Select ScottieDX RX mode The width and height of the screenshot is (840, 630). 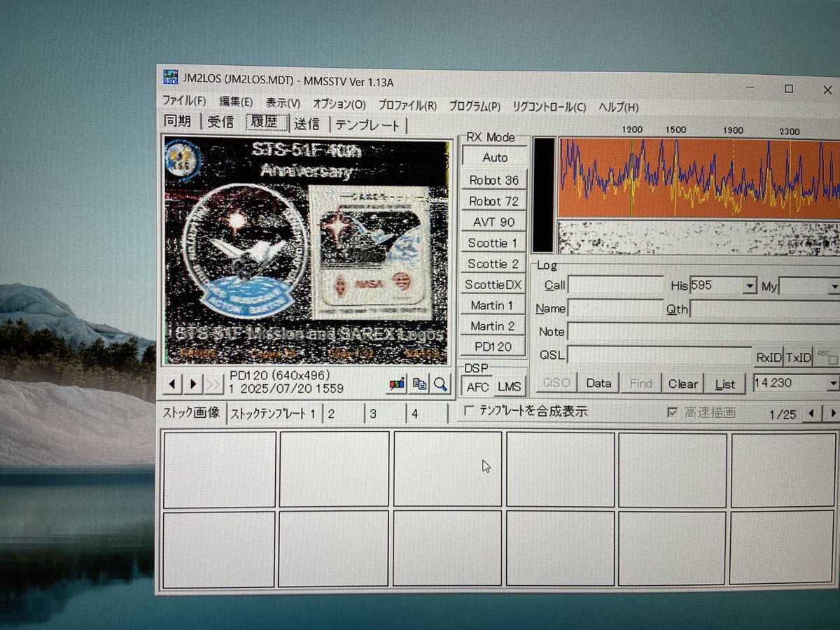click(493, 285)
